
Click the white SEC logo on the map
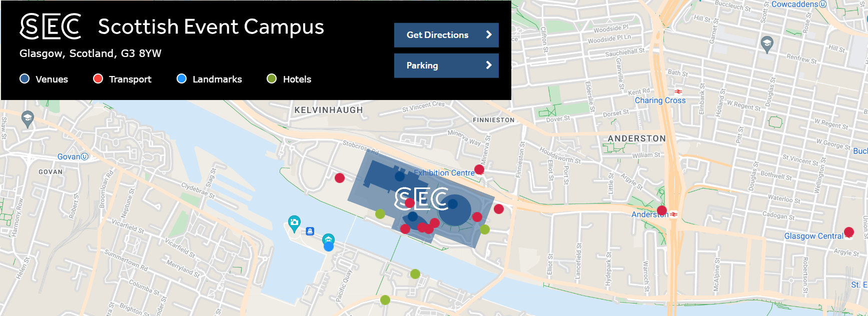[421, 198]
